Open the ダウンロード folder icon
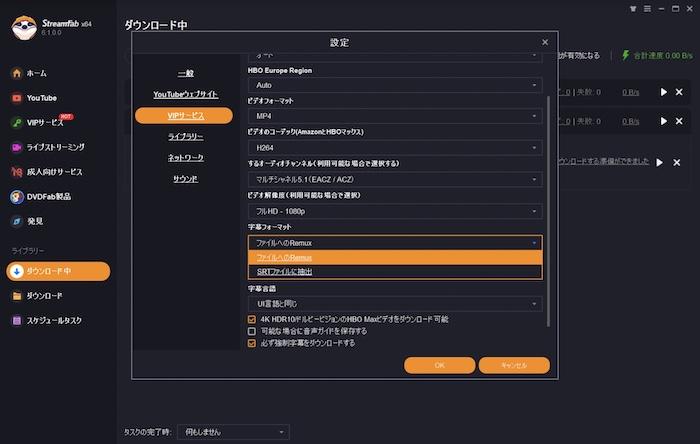This screenshot has width=700, height=444. 17,296
